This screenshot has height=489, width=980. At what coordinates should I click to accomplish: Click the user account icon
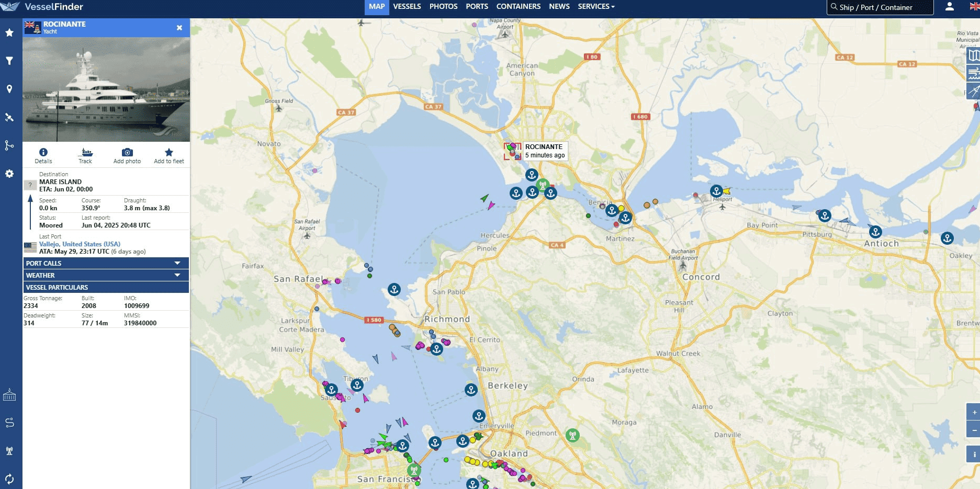tap(949, 7)
